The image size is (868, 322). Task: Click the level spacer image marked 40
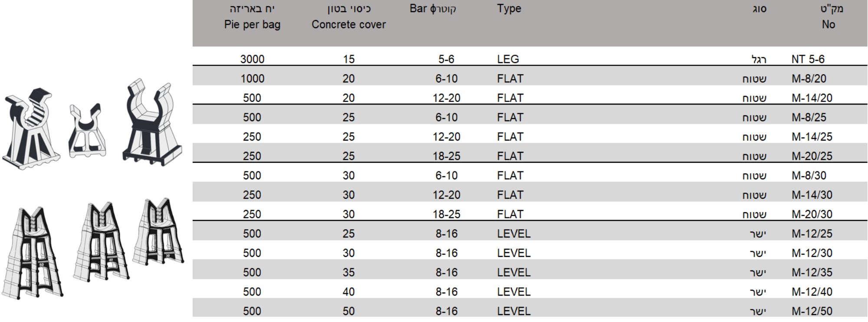pyautogui.click(x=102, y=243)
